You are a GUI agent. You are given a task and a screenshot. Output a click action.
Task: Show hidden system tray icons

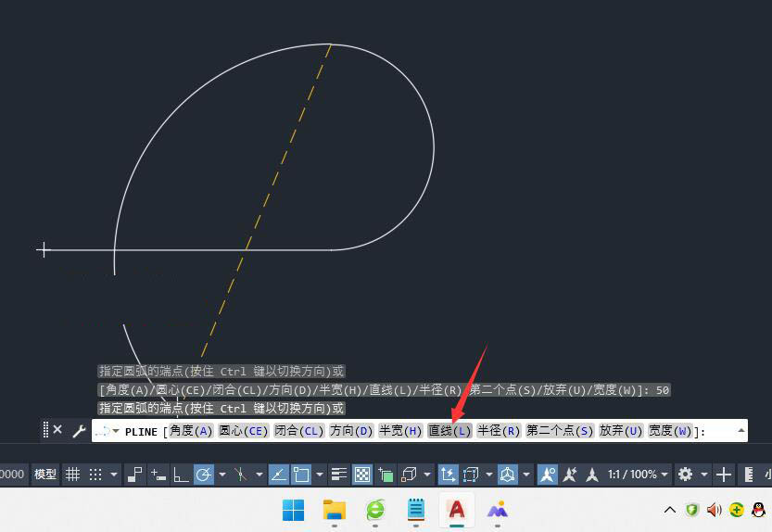point(670,510)
